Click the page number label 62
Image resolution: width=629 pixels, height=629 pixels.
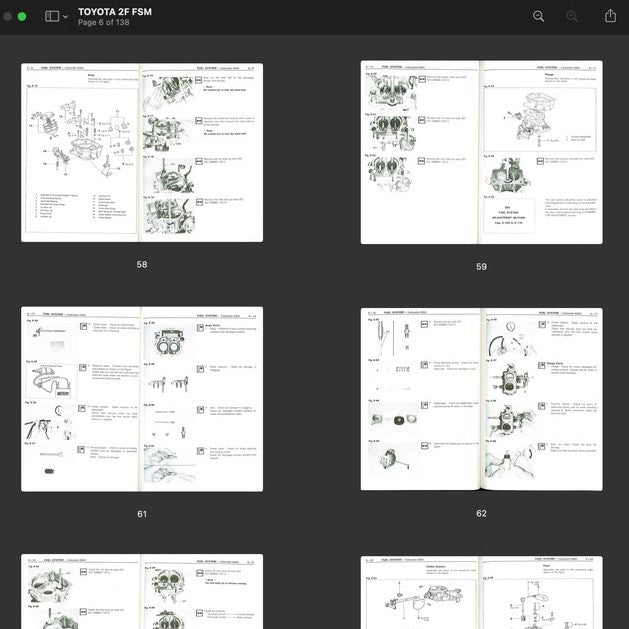[x=481, y=514]
